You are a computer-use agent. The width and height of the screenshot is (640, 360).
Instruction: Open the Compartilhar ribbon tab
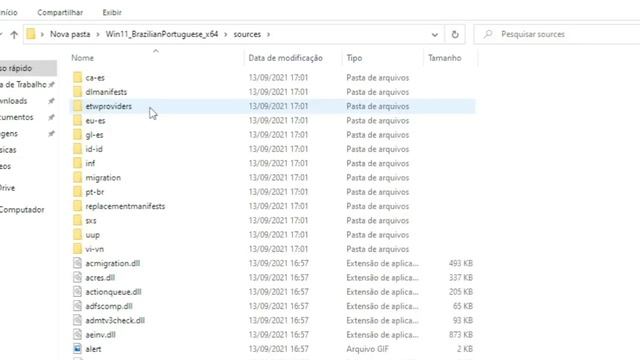pos(60,13)
